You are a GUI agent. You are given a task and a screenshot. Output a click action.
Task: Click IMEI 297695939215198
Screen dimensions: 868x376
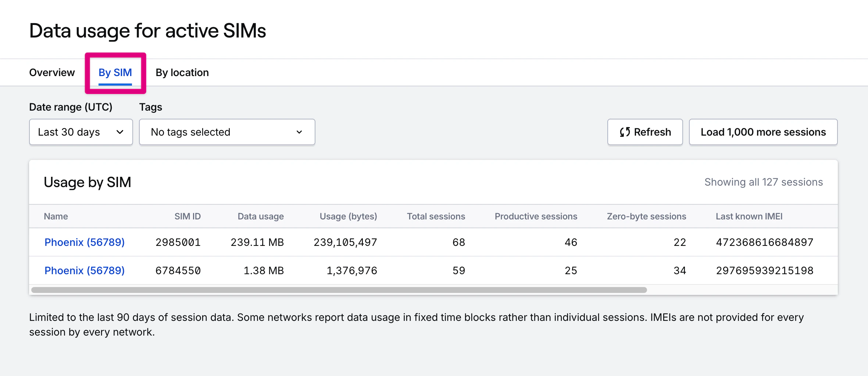point(765,271)
